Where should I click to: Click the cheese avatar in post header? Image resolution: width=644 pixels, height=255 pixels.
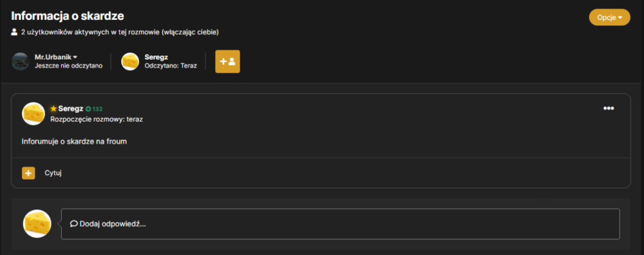(x=33, y=114)
